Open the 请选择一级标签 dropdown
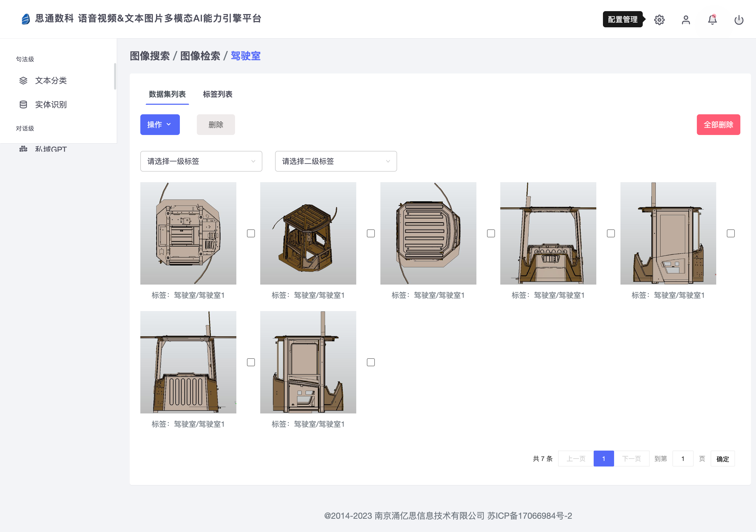This screenshot has width=756, height=532. click(201, 161)
